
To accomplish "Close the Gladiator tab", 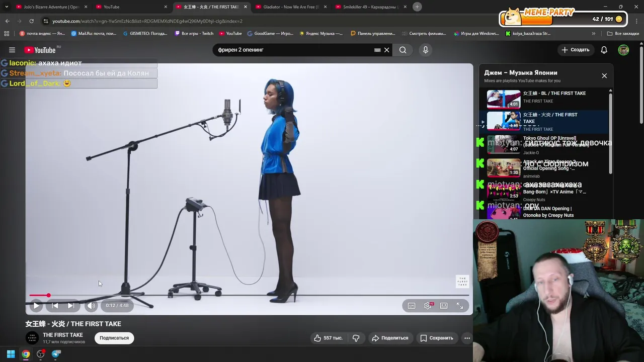I will 325,7.
